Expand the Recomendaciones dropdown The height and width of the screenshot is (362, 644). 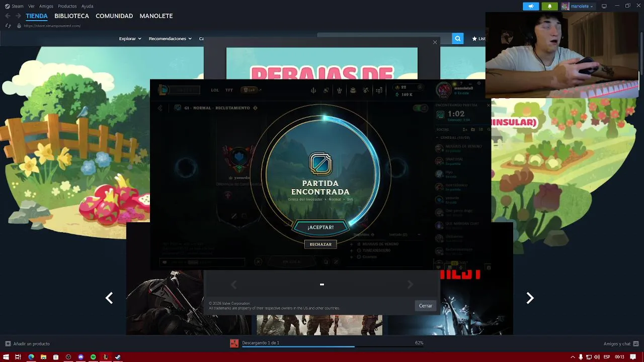[x=170, y=39]
